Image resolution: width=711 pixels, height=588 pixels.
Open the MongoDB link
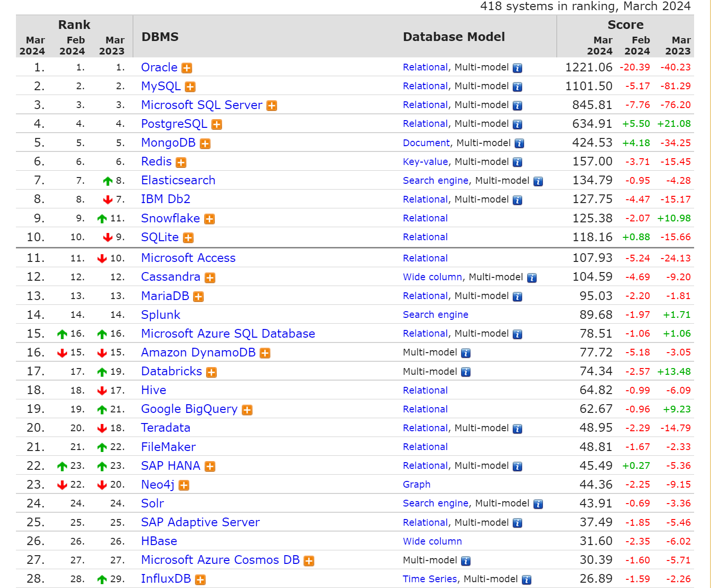[x=168, y=143]
